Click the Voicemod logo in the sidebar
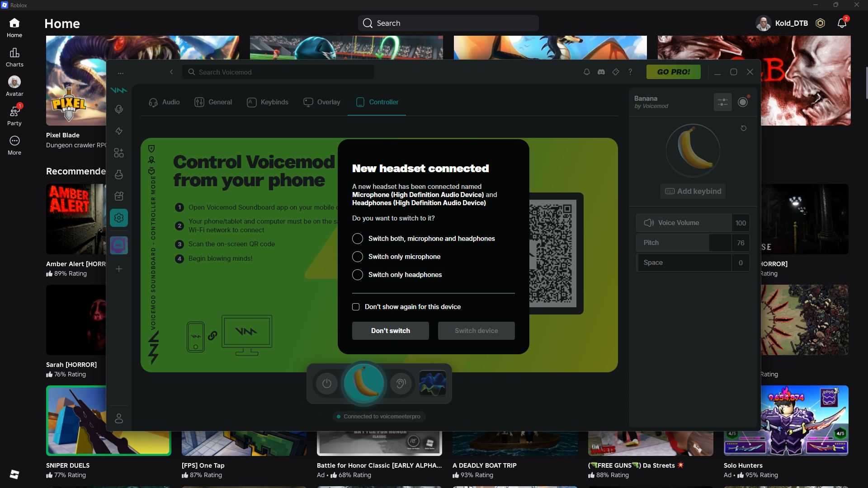This screenshot has width=868, height=488. click(x=119, y=90)
